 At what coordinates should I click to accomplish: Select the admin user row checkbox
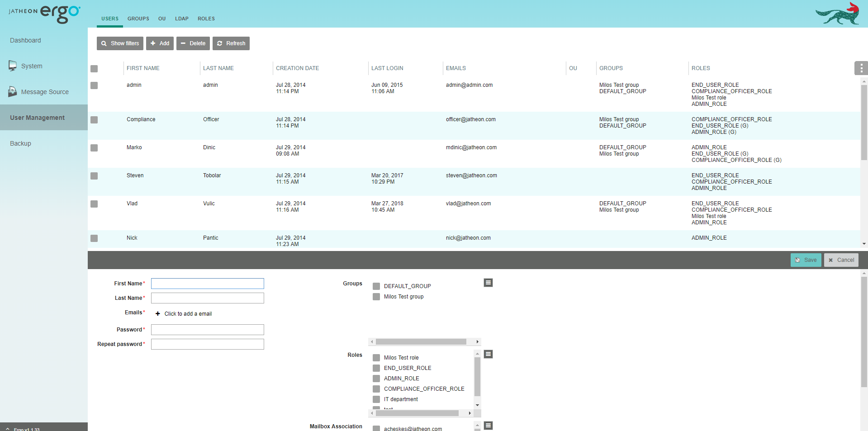click(94, 85)
